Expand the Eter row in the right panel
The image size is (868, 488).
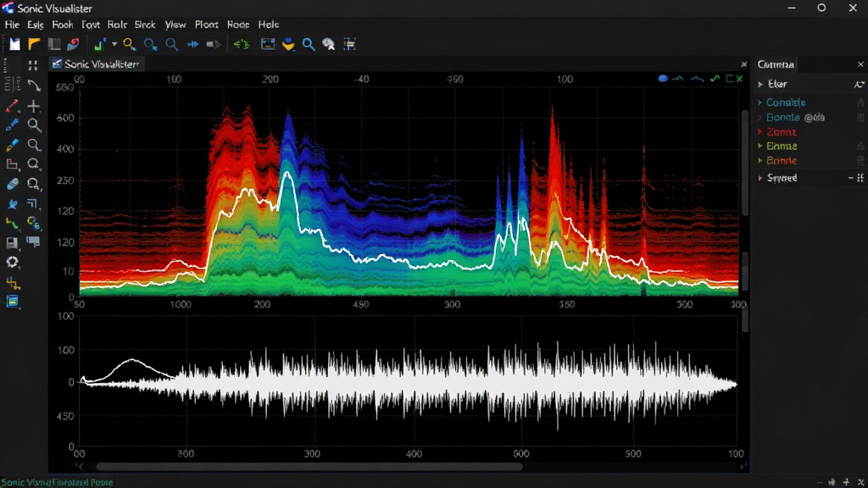point(760,84)
